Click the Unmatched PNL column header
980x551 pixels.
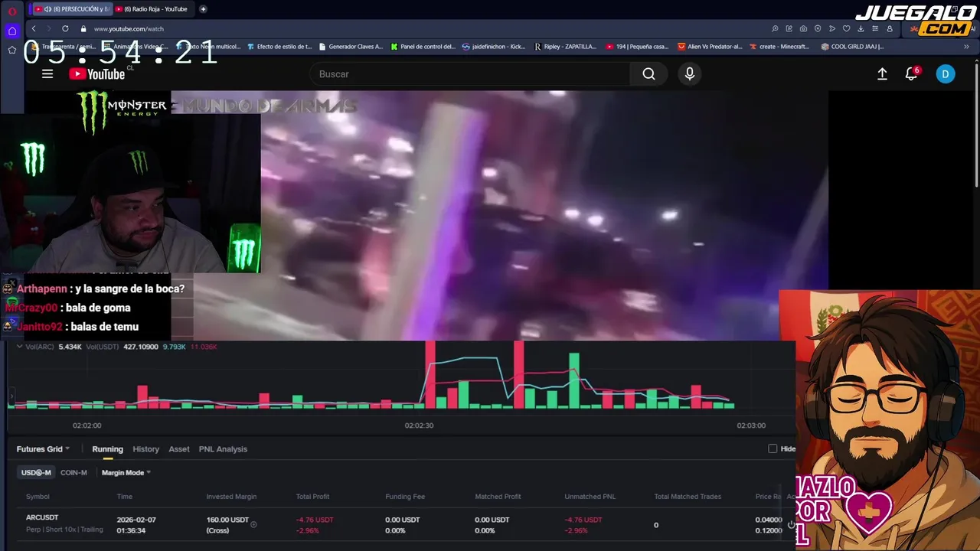tap(590, 497)
